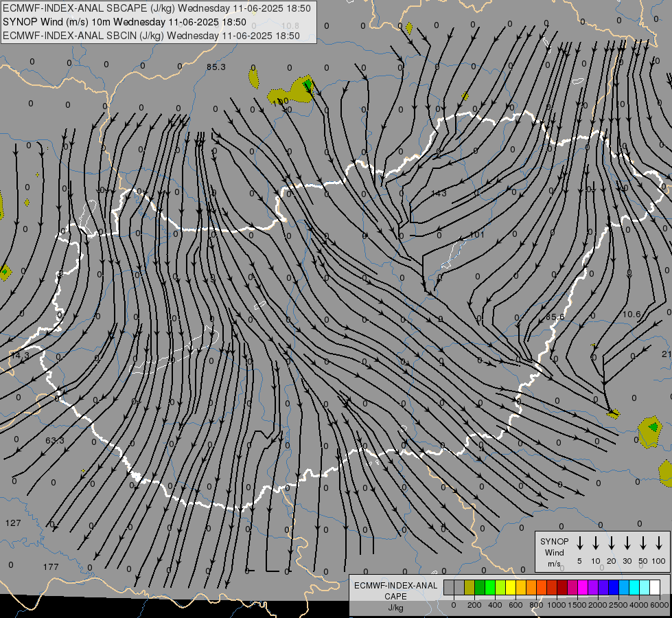Image resolution: width=672 pixels, height=618 pixels.
Task: Click the 'ECMWF-INDEX-ANAL CAPE J/kg' legend label
Action: tap(395, 597)
